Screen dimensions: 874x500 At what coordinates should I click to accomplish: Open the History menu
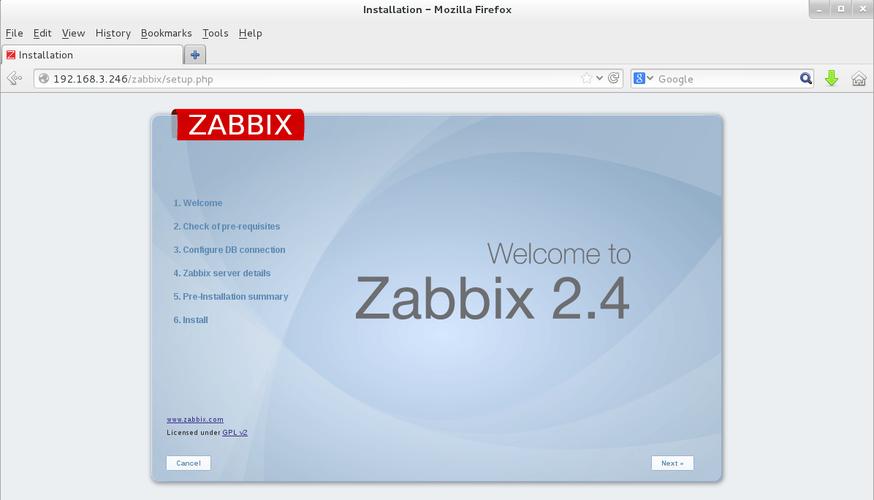[x=113, y=33]
